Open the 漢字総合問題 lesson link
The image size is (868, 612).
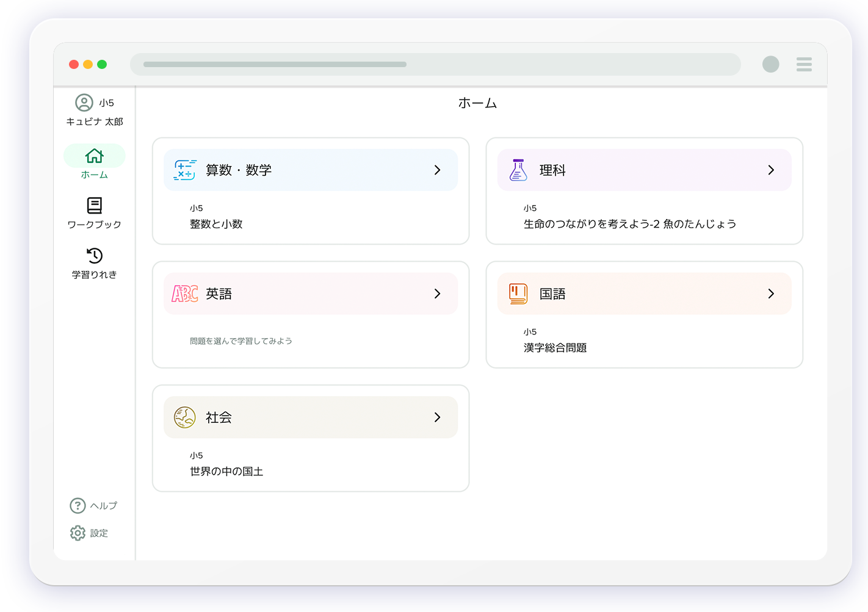[x=555, y=348]
